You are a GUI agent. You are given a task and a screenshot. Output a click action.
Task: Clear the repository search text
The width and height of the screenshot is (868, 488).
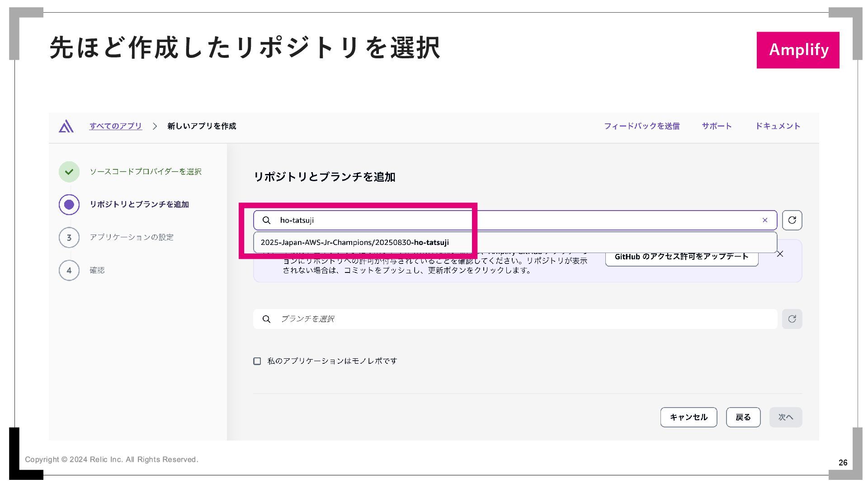pyautogui.click(x=765, y=220)
